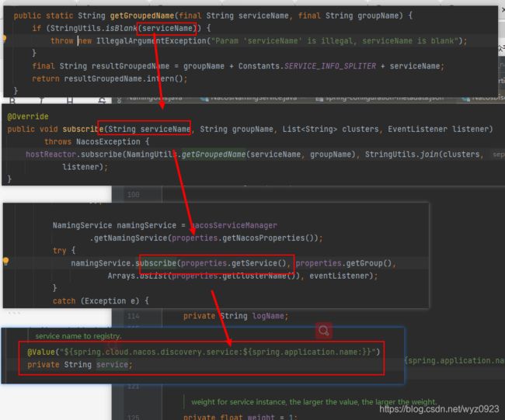
Task: Click properties.getGroup() argument
Action: [343, 263]
